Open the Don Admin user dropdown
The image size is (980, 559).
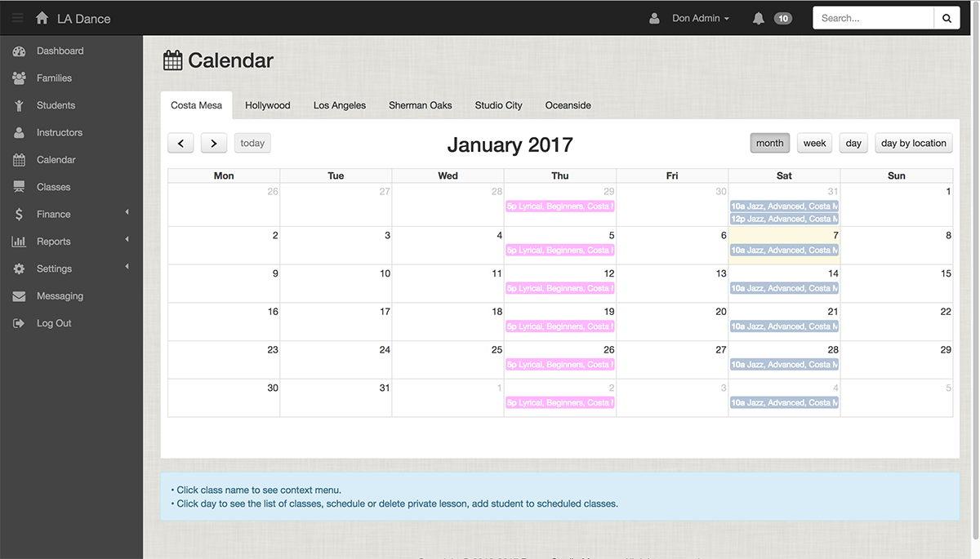[700, 18]
